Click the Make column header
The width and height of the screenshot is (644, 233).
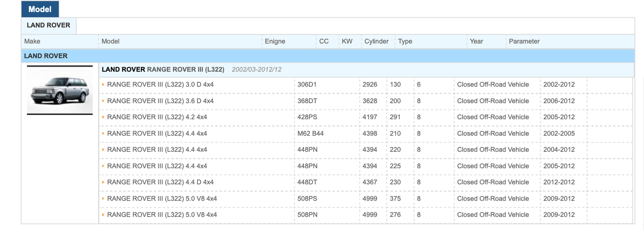point(32,41)
